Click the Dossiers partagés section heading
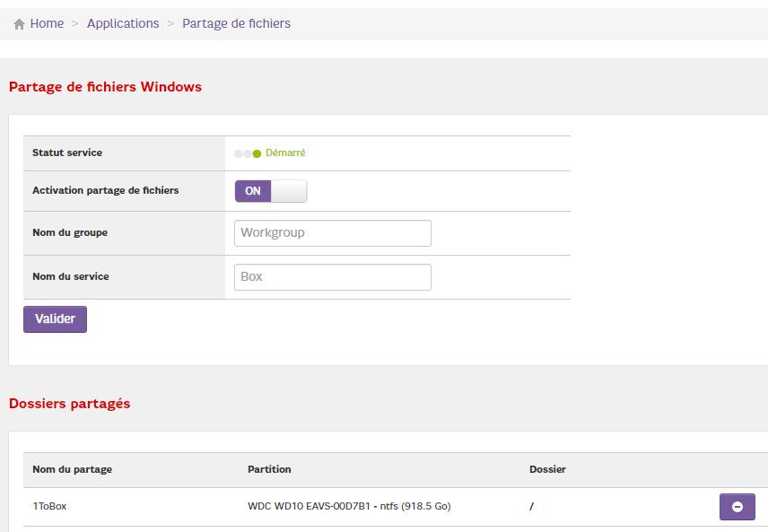 click(x=69, y=404)
